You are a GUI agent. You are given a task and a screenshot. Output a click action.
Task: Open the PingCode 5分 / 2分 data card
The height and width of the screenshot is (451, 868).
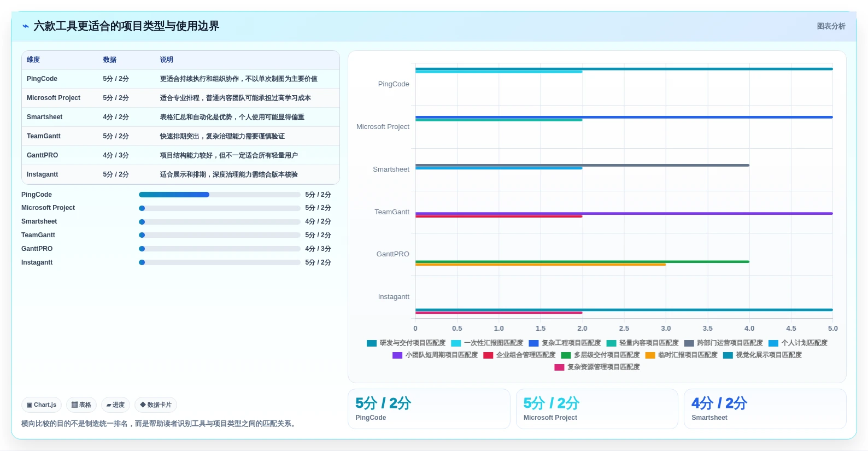tap(429, 409)
